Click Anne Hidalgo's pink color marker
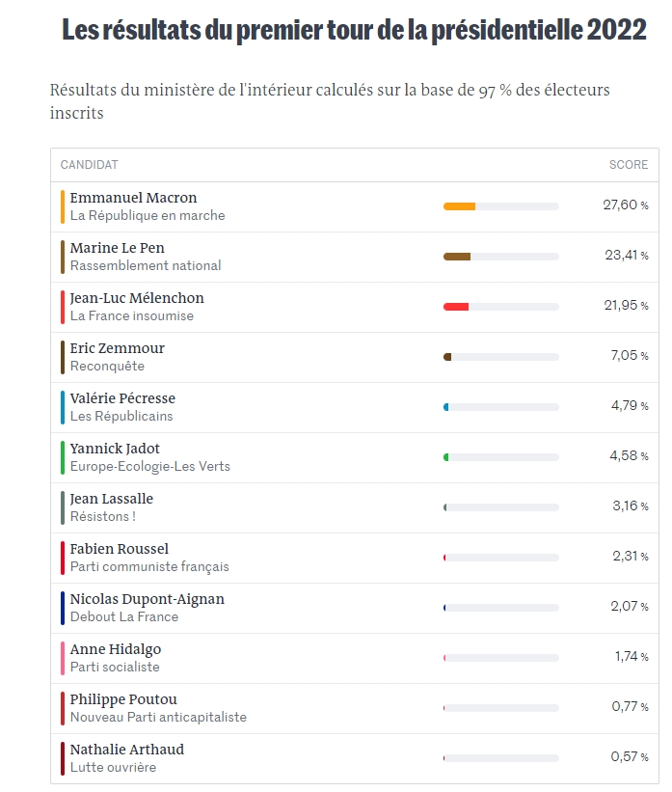This screenshot has width=672, height=792. pos(63,658)
